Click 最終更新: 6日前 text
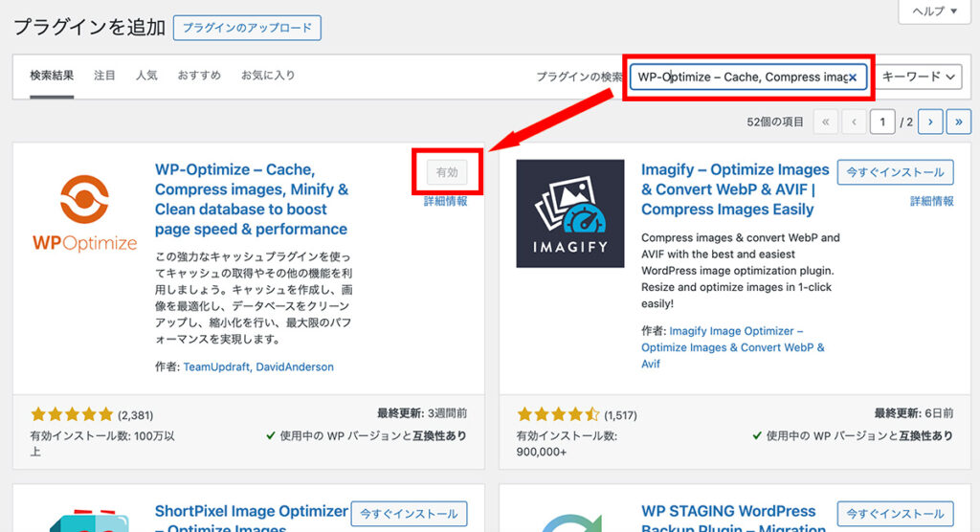Screen dimensions: 980x532 click(x=914, y=413)
